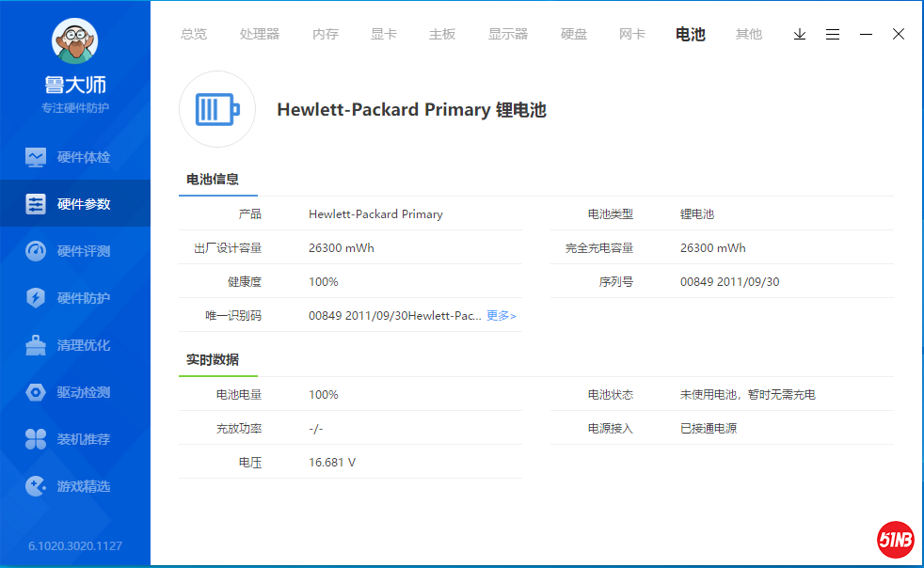Select 硬件参数 in the sidebar

(x=75, y=204)
